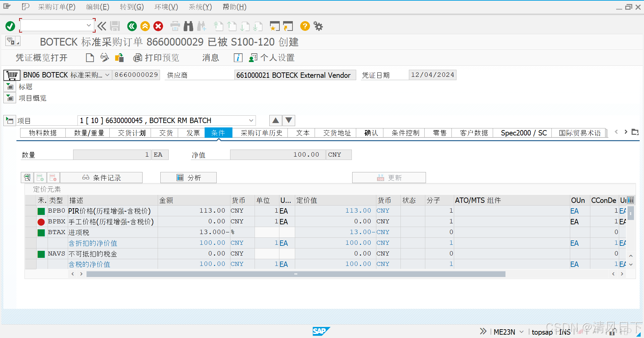Click the condition detail icon left of 条件记录
This screenshot has width=644, height=338.
[27, 177]
